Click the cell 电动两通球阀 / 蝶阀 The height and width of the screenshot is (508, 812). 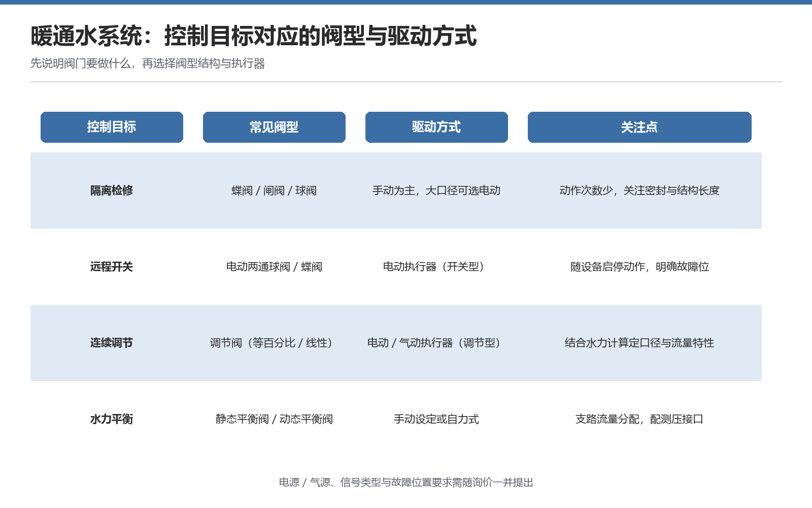(x=274, y=267)
